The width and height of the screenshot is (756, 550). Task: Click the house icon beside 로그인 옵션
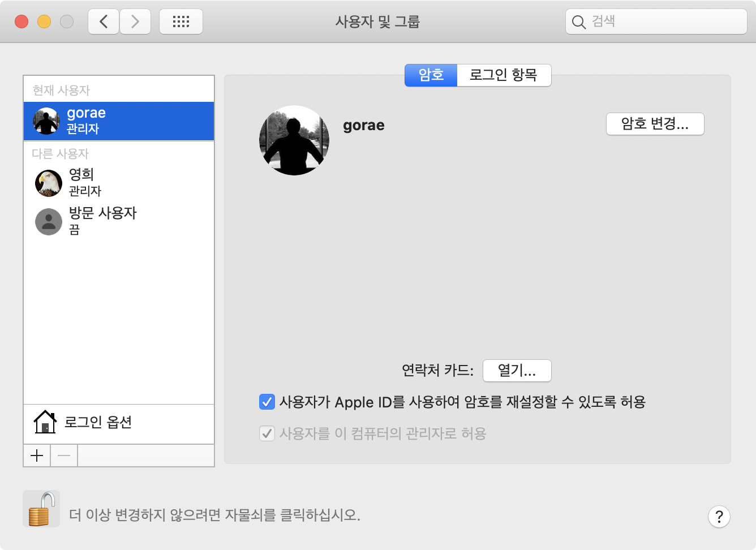click(x=45, y=422)
